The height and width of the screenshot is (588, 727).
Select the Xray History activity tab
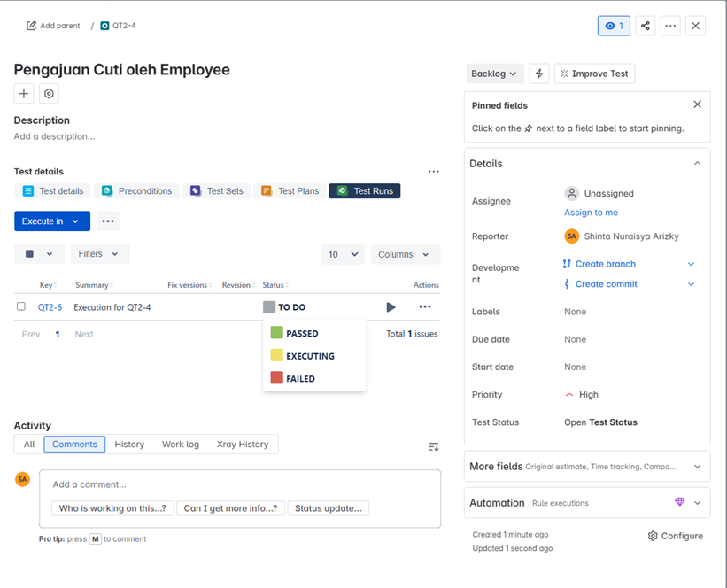(x=242, y=445)
